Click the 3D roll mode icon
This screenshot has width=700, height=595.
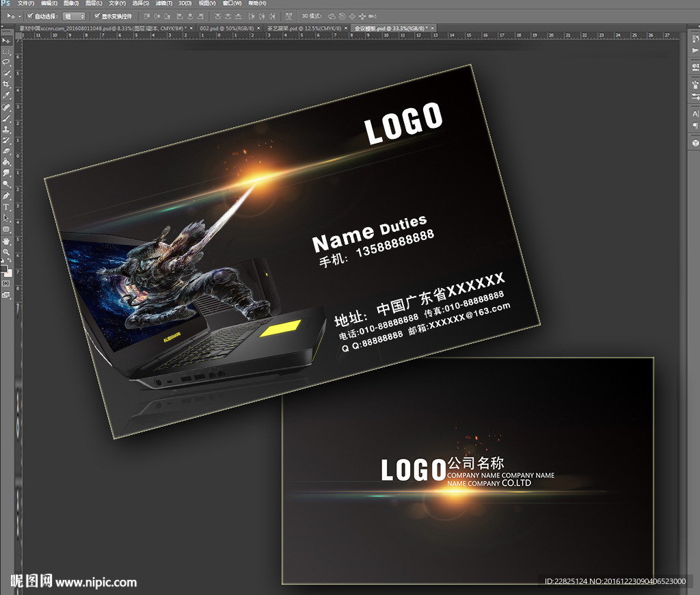pos(342,16)
